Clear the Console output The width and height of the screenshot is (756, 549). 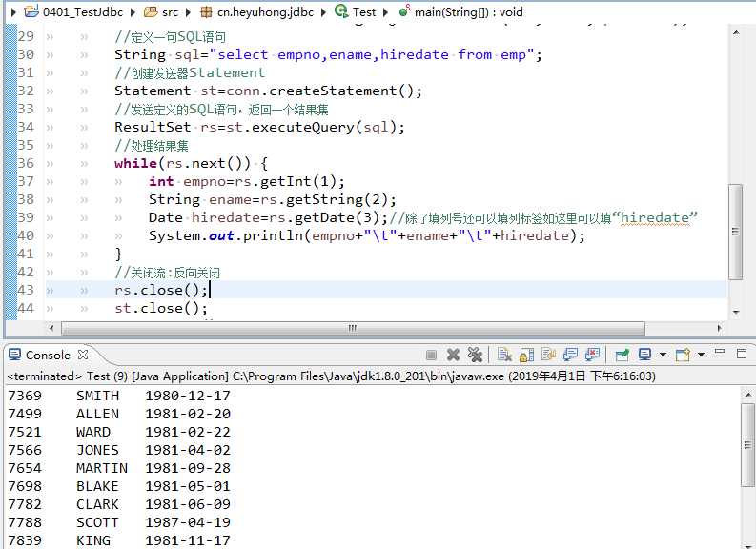504,355
